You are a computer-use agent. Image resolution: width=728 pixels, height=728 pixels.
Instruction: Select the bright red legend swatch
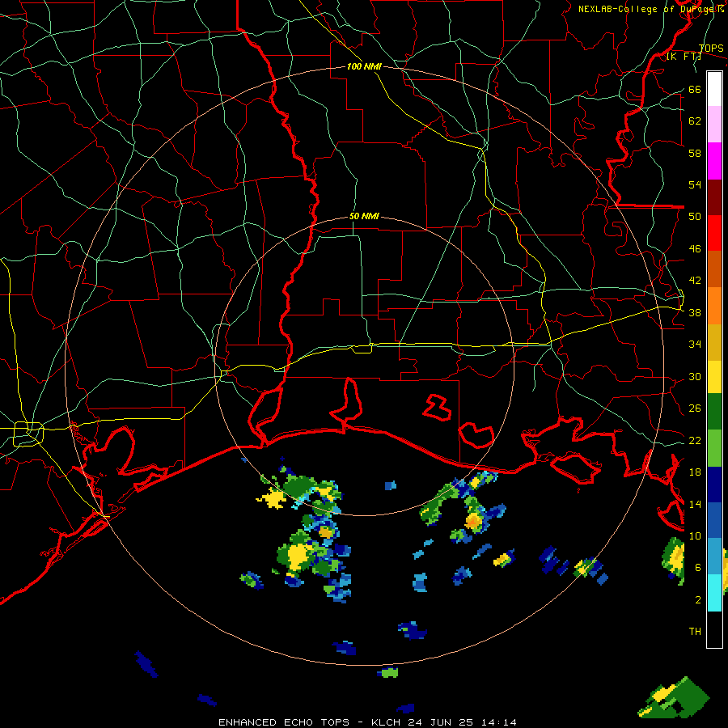click(714, 233)
